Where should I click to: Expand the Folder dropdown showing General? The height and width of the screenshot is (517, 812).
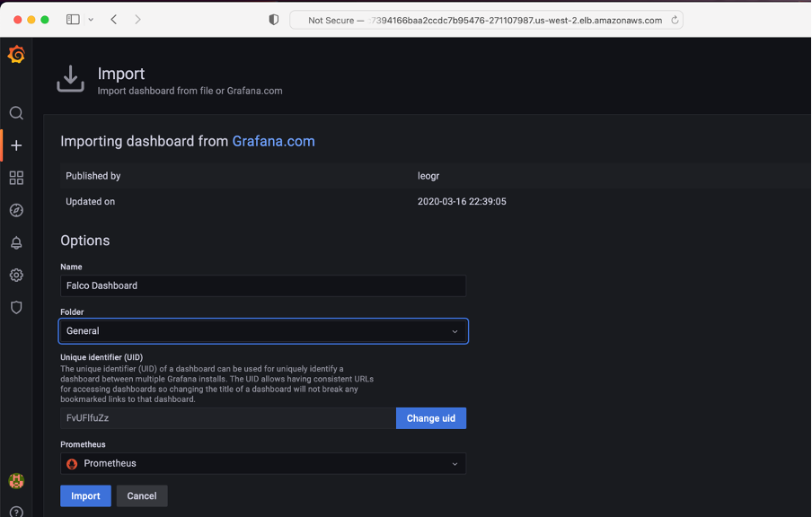coord(263,331)
